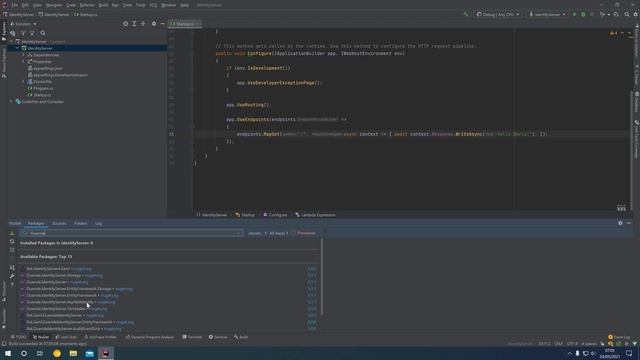Screen dimensions: 640x360
Task: Select the Startup.cs editor tab
Action: pos(184,24)
